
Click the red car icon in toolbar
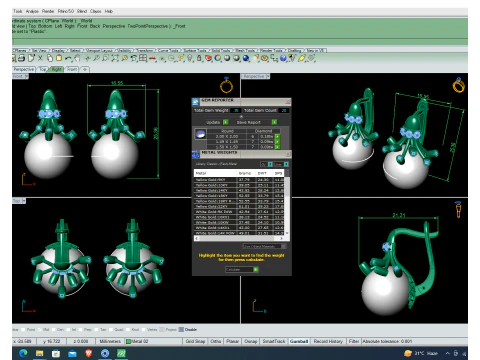(152, 59)
